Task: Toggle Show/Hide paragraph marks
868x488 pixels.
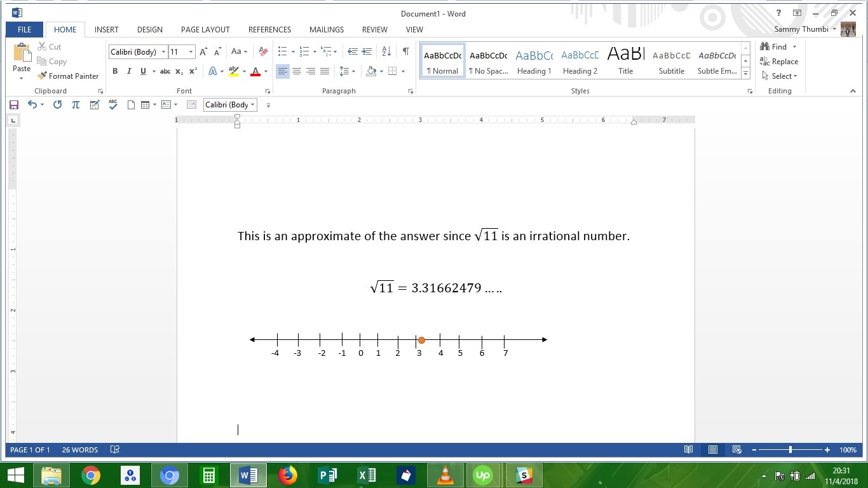Action: tap(405, 51)
